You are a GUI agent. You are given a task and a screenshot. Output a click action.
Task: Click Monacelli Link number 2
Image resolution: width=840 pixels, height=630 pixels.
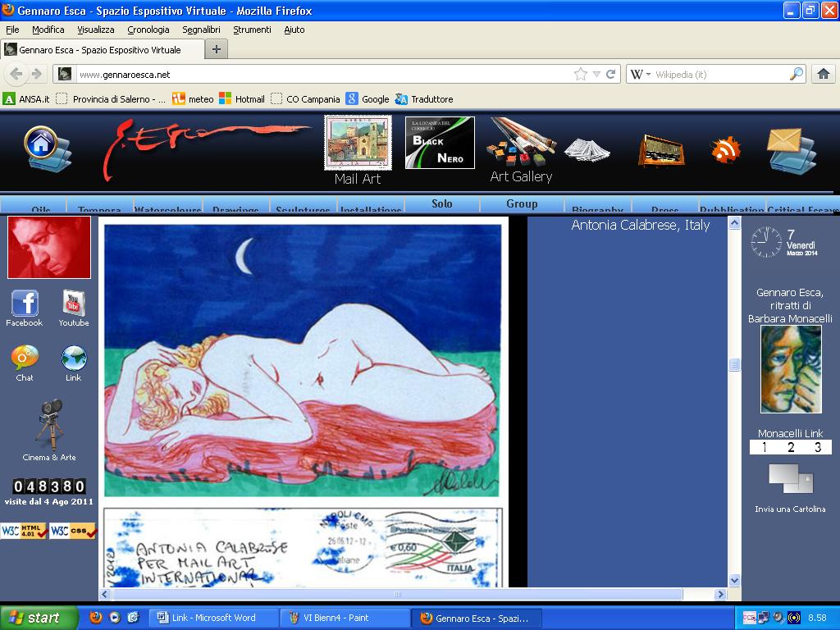coord(791,447)
